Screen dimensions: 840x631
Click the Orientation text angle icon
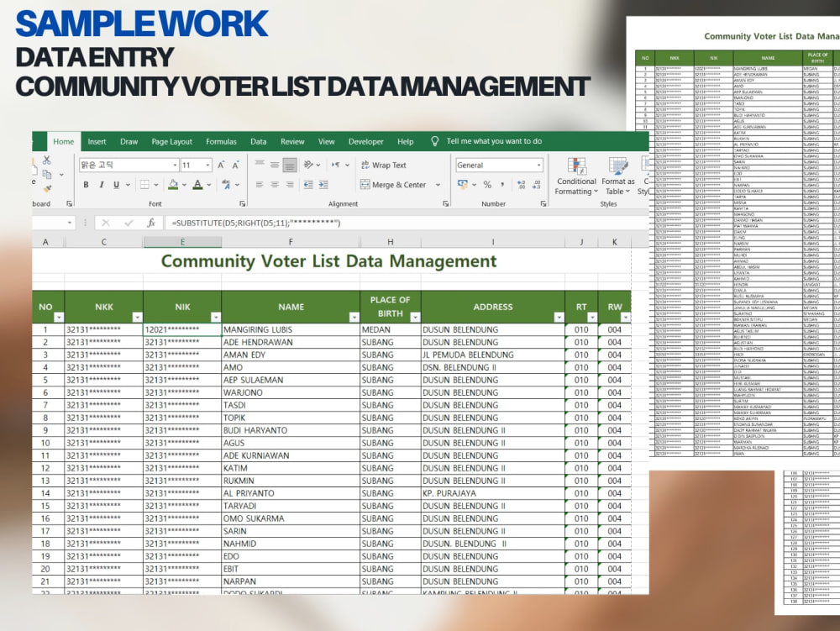click(x=308, y=165)
